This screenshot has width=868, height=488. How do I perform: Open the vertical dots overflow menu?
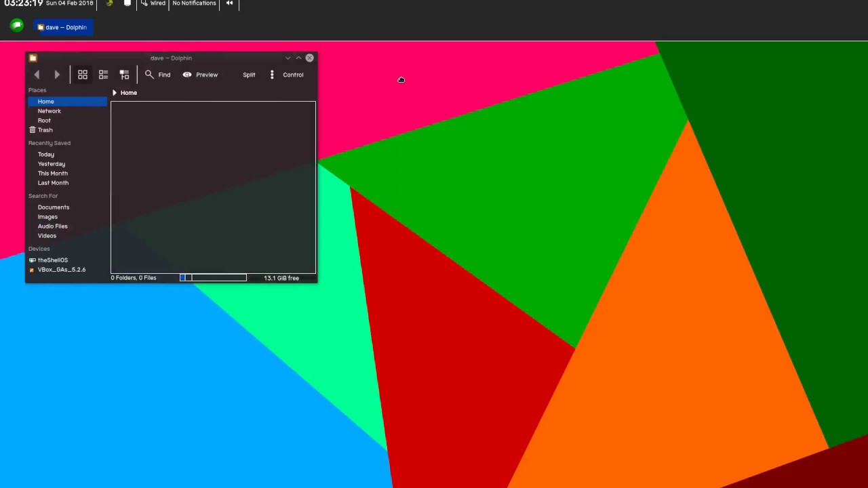272,75
